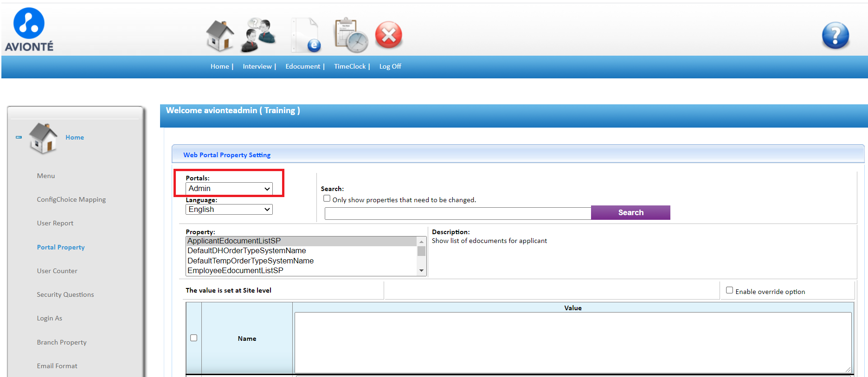Click the Edocument menu link
Image resolution: width=868 pixels, height=377 pixels.
(303, 66)
